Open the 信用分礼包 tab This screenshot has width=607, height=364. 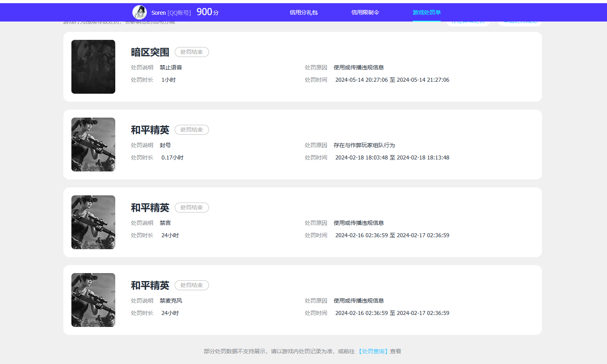(303, 12)
